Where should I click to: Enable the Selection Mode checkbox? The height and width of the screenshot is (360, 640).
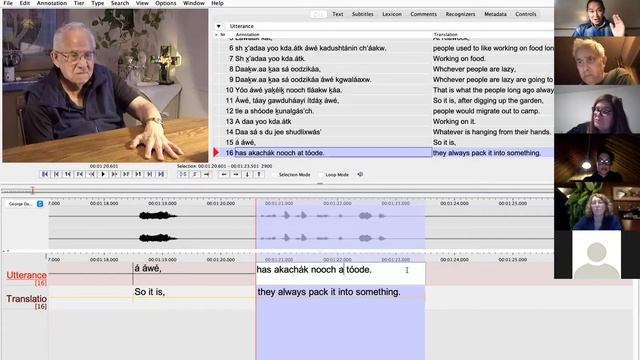(275, 175)
